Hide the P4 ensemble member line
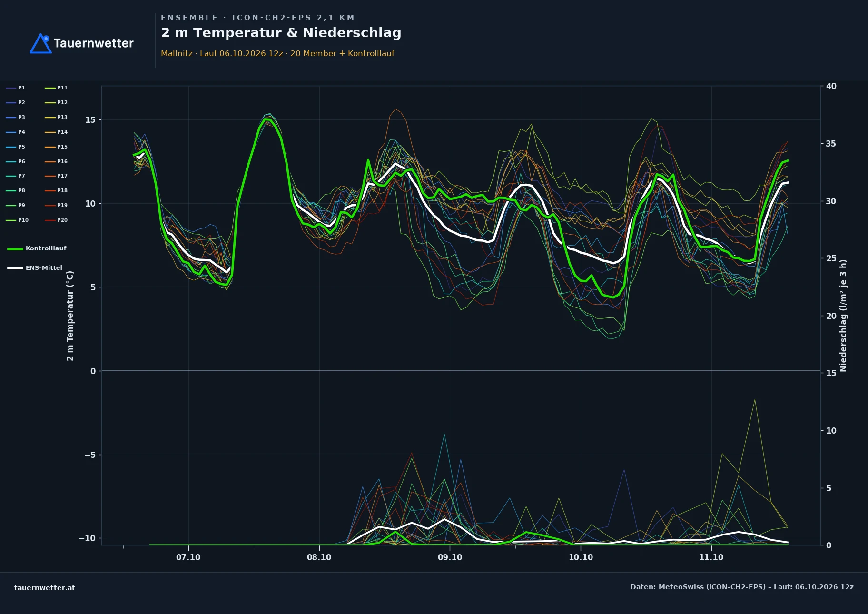The height and width of the screenshot is (614, 868). point(16,132)
